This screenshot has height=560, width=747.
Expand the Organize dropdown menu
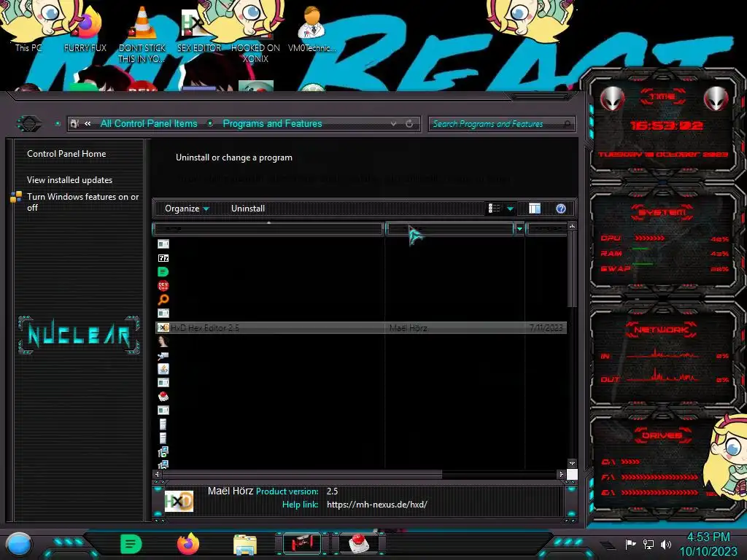click(187, 209)
